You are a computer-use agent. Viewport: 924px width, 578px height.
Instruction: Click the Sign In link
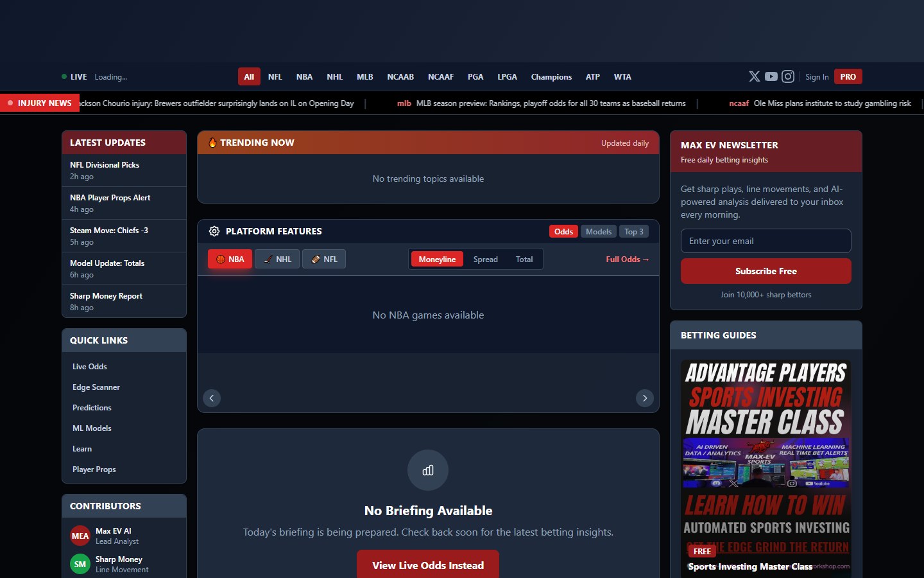pos(817,76)
